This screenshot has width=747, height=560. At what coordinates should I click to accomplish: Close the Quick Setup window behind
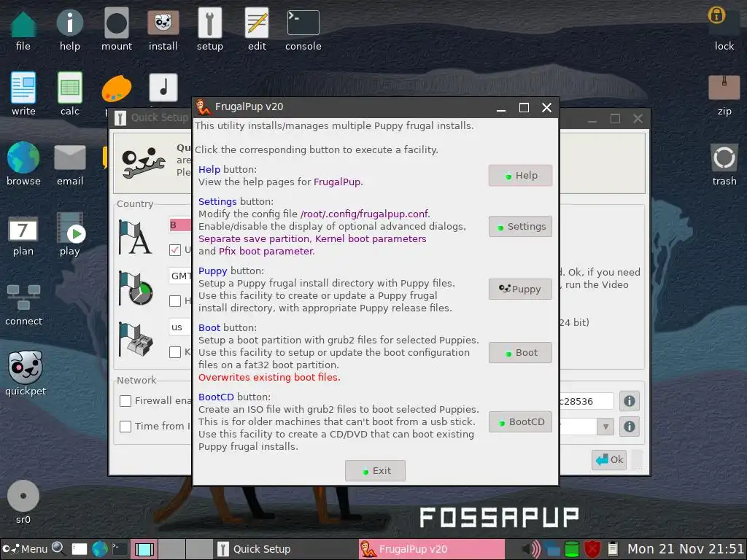[638, 119]
